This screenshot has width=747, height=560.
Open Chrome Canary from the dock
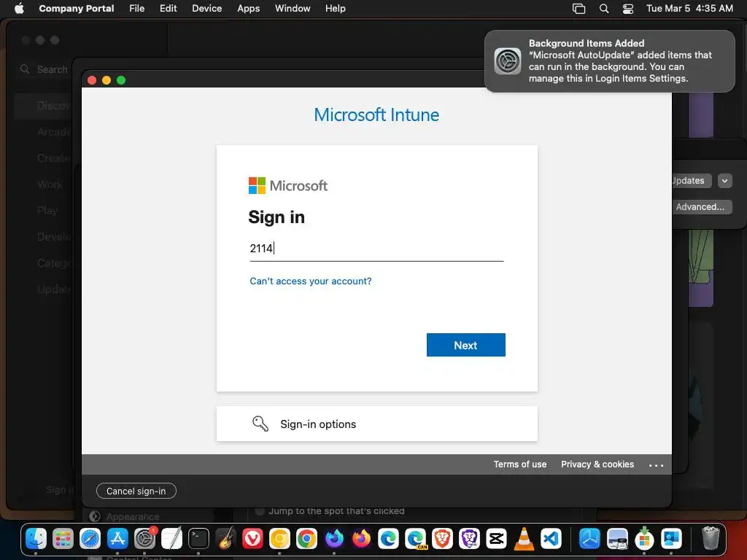coord(279,539)
